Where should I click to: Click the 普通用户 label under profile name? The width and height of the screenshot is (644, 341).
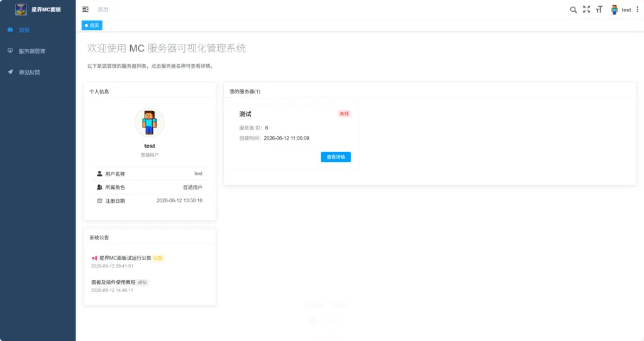click(150, 155)
